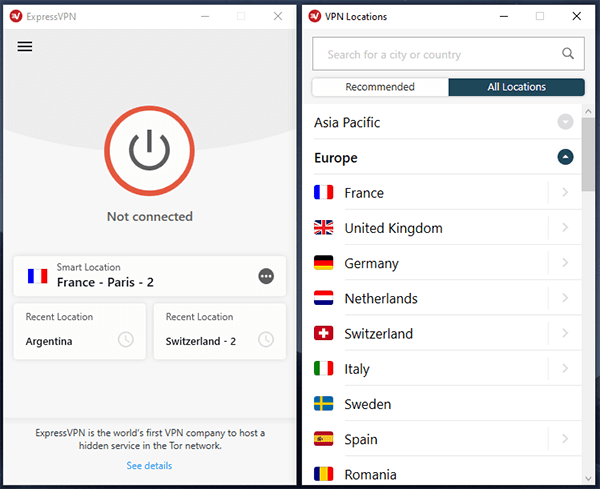Expand Italy city list chevron
600x489 pixels.
tap(565, 368)
